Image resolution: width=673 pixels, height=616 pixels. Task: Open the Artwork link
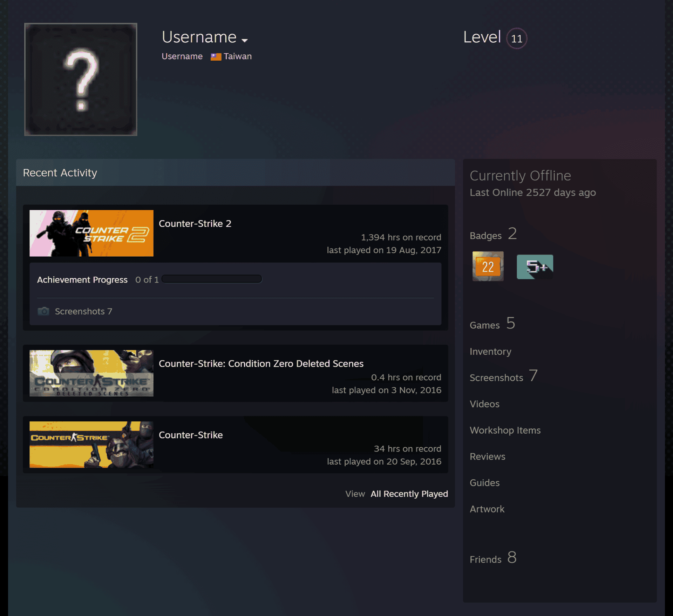point(487,509)
